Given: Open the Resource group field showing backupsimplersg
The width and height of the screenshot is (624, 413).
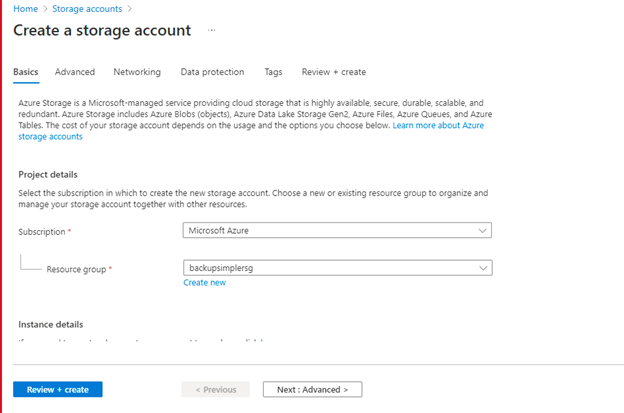Looking at the screenshot, I should (338, 268).
